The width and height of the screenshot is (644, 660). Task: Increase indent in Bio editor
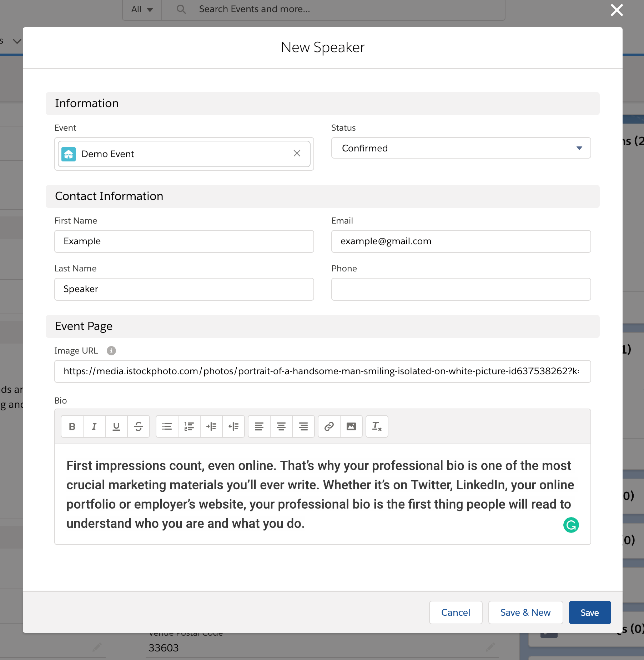coord(211,426)
